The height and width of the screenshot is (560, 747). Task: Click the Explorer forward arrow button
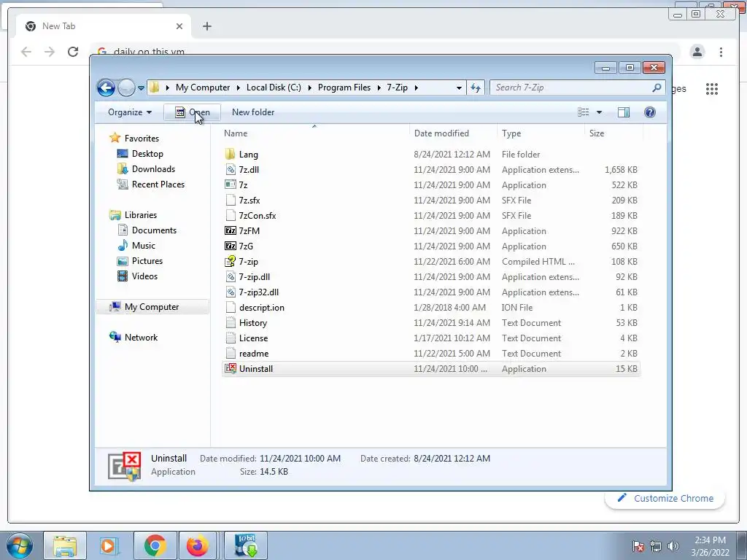pyautogui.click(x=126, y=87)
